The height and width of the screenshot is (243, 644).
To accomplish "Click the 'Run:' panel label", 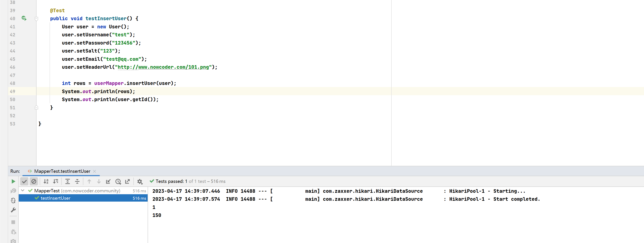I will pos(15,171).
